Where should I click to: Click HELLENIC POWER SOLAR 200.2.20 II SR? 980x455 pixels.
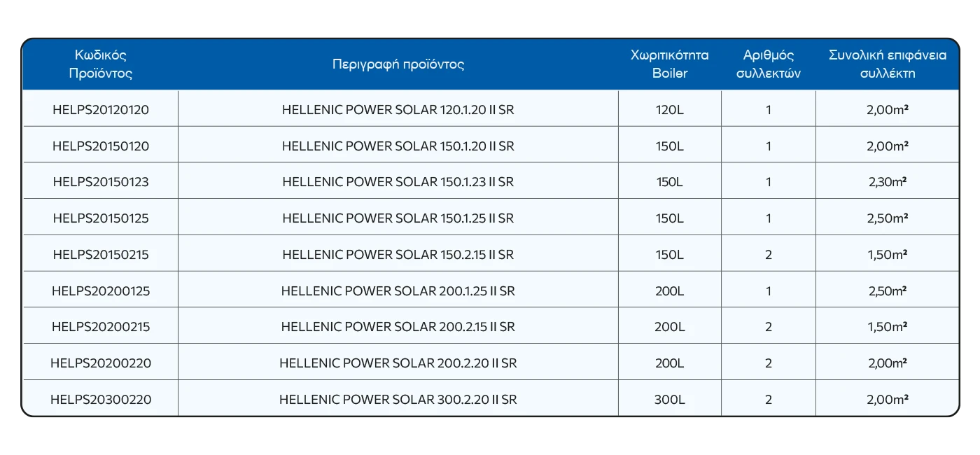[398, 363]
